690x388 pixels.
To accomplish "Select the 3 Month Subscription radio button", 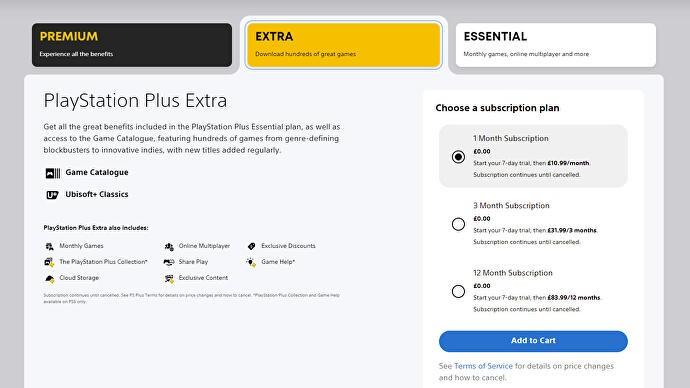I will (x=458, y=224).
